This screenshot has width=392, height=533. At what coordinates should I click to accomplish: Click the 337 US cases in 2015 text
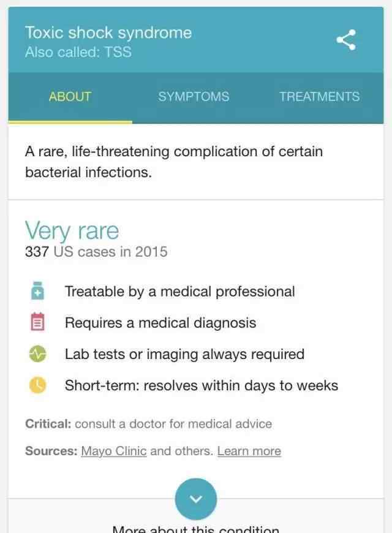(96, 252)
